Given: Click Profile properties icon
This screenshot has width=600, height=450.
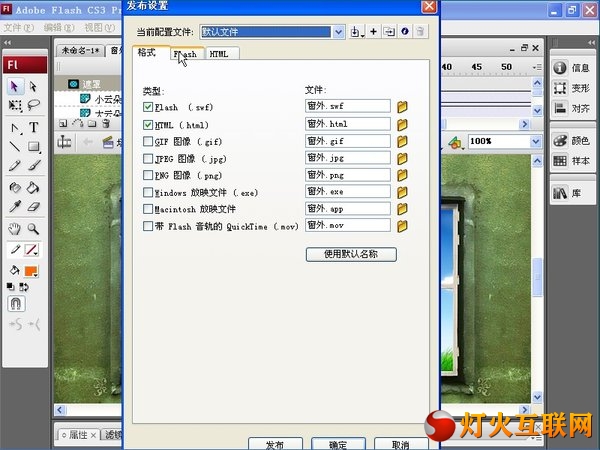Looking at the screenshot, I should (x=405, y=32).
